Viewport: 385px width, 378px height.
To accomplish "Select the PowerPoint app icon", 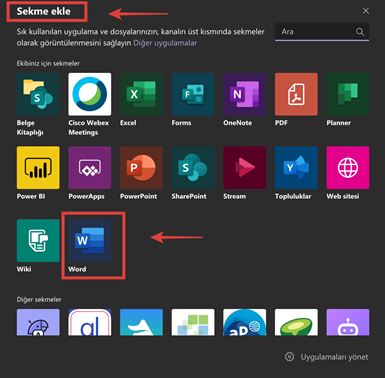I will pyautogui.click(x=141, y=167).
